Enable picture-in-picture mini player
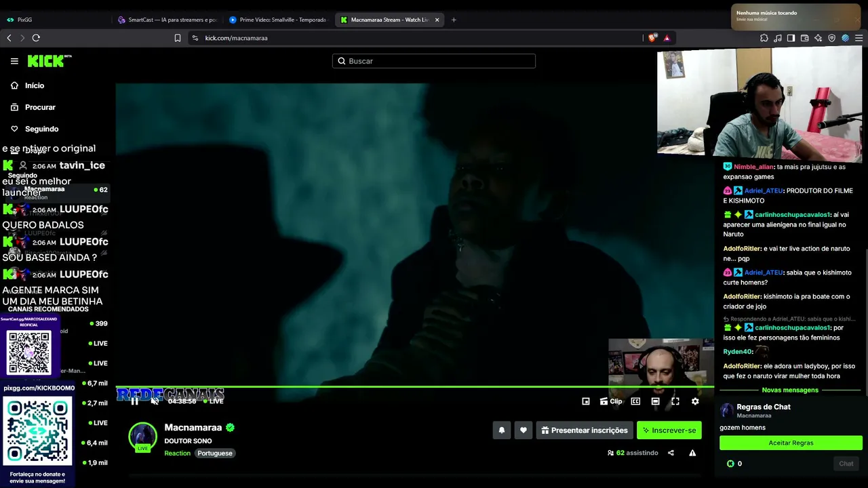 [x=586, y=401]
